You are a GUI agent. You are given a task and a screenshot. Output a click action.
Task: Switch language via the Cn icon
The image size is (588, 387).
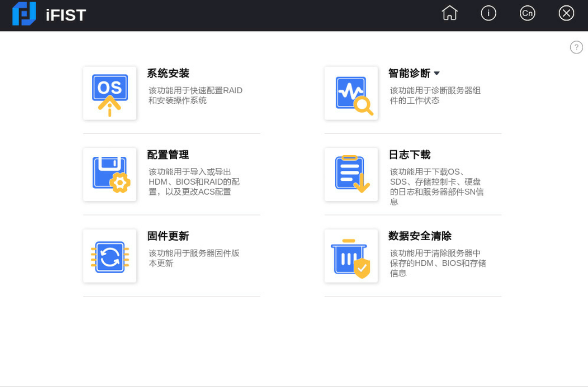(527, 13)
